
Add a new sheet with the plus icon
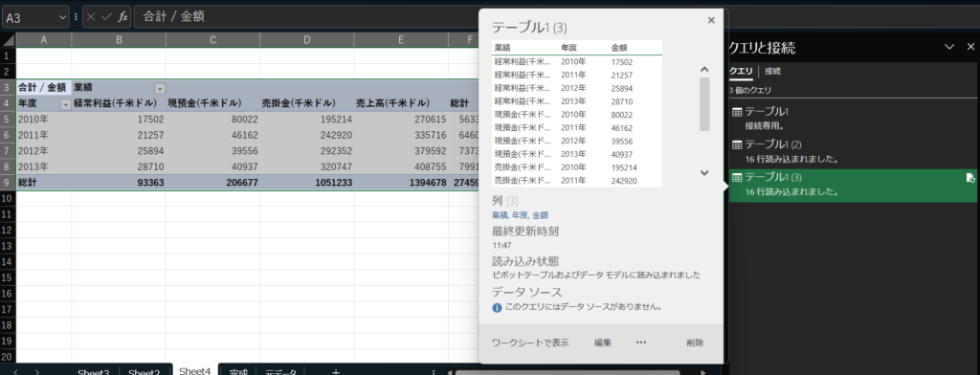336,372
